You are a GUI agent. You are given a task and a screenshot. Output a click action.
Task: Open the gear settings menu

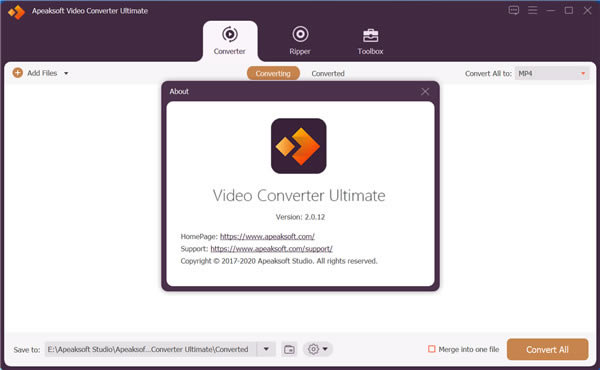pyautogui.click(x=318, y=349)
